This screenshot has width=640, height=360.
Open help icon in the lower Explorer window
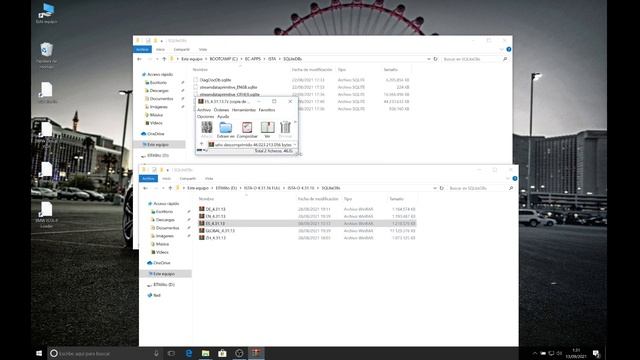tap(515, 178)
